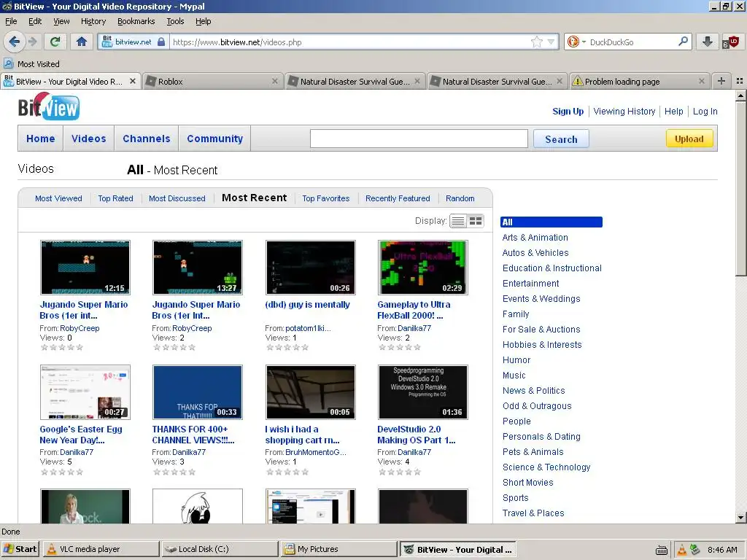Click the browser URL address field
The image size is (747, 560).
click(350, 42)
